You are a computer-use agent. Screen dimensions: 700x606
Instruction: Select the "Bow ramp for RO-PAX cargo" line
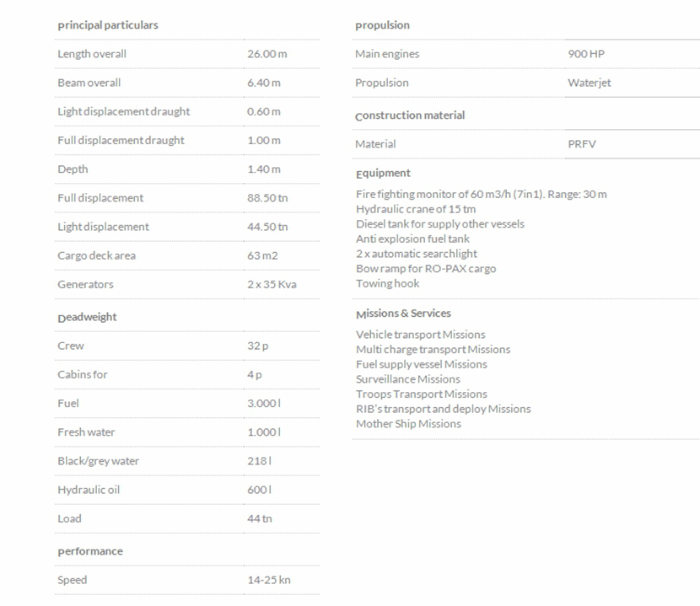425,269
